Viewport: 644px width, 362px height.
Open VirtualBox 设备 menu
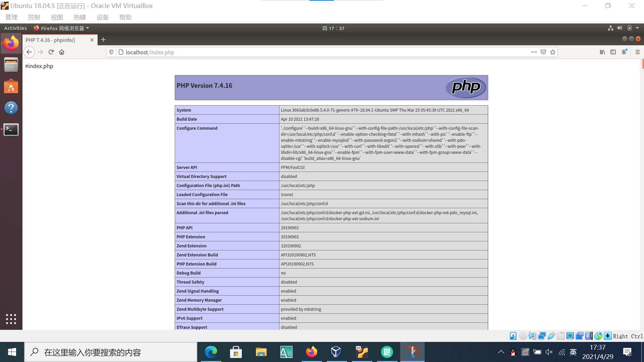point(102,17)
